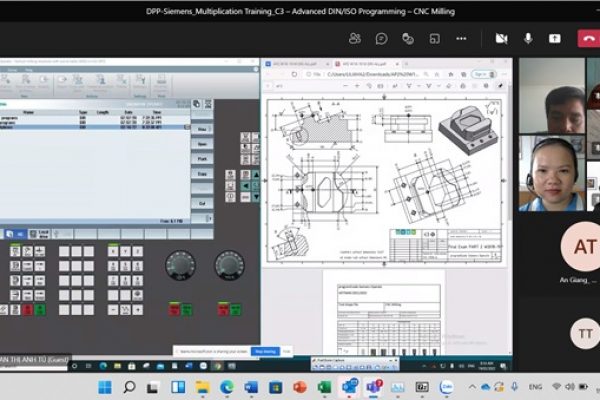This screenshot has width=600, height=400.
Task: Select An Giang participant avatar tile
Action: 579,248
